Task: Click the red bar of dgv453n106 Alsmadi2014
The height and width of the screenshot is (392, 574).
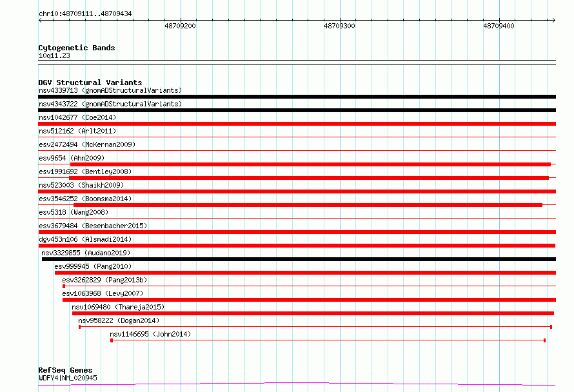Action: [x=297, y=246]
